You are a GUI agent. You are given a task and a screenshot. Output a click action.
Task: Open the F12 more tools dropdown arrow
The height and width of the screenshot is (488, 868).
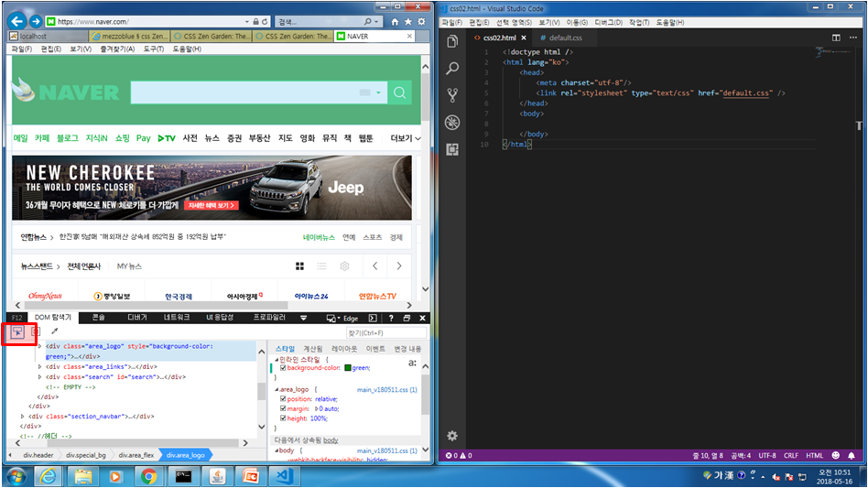pos(303,318)
